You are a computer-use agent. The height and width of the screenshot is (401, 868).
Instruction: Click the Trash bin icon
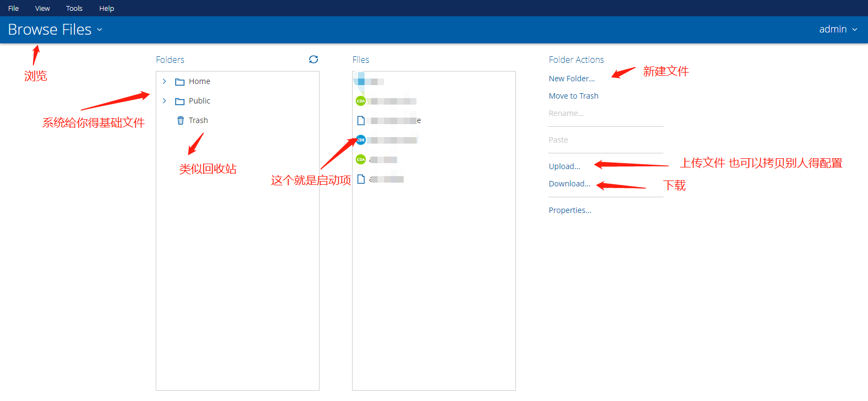[181, 120]
